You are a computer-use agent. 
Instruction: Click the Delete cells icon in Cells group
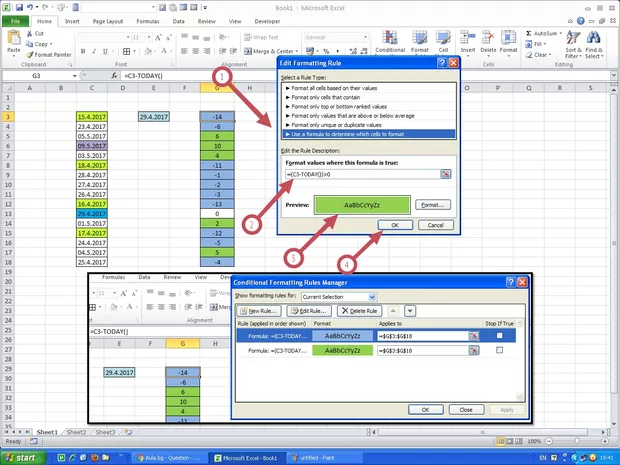click(x=488, y=38)
